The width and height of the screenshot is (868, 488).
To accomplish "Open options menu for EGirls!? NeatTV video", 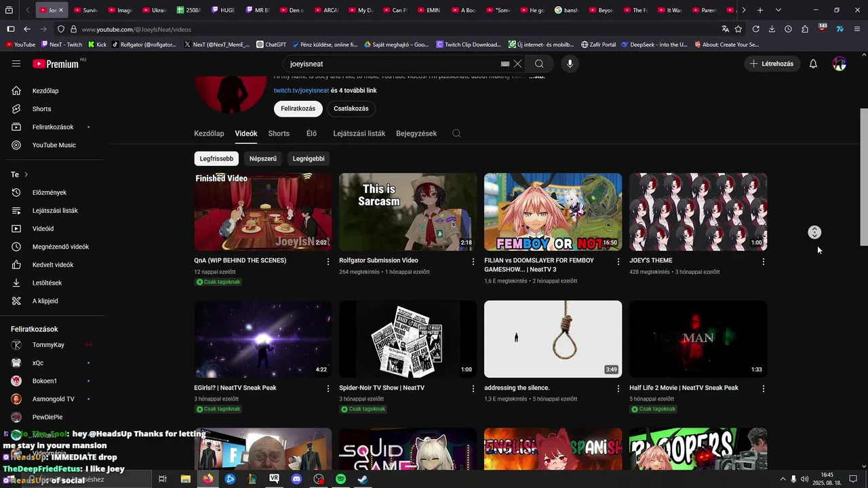I will click(328, 389).
